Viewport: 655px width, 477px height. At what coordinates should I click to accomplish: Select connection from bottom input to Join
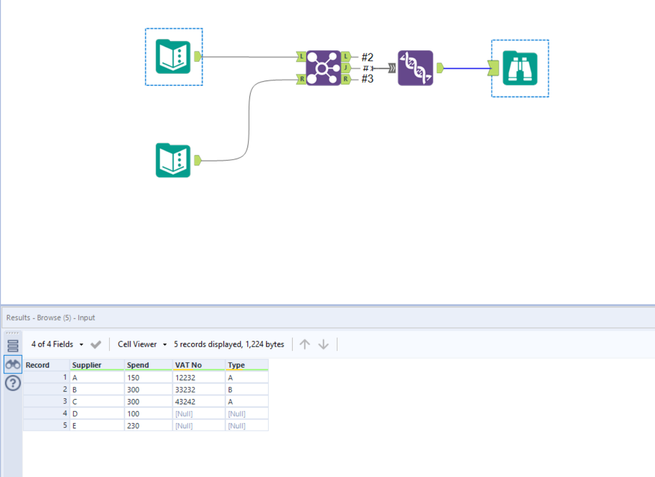(x=249, y=121)
